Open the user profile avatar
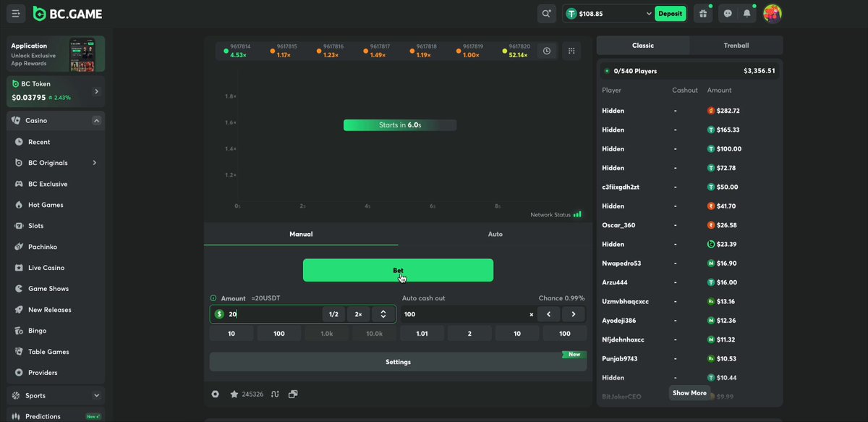Screen dimensions: 868x422 [x=773, y=13]
